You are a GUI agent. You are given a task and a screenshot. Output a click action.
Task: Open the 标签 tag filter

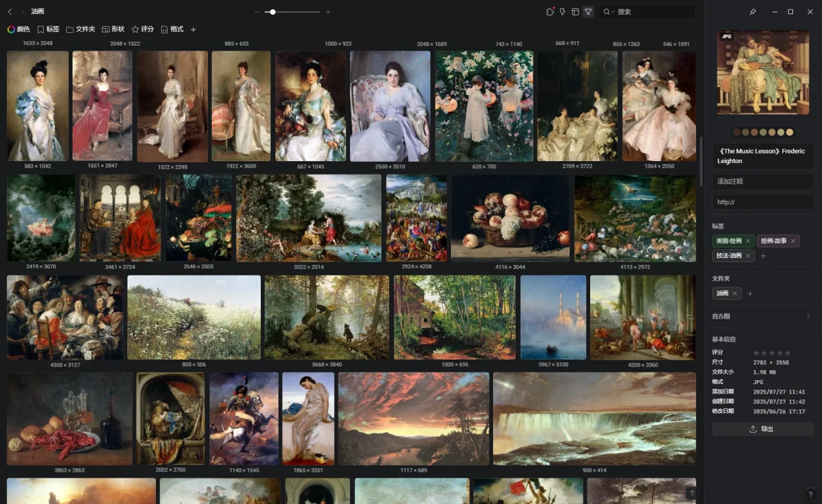(x=48, y=30)
